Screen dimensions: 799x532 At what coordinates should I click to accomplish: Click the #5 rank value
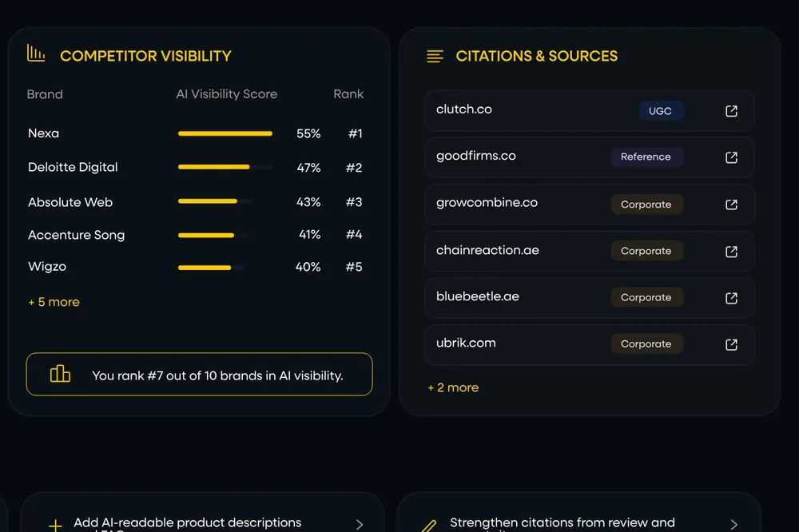[354, 267]
